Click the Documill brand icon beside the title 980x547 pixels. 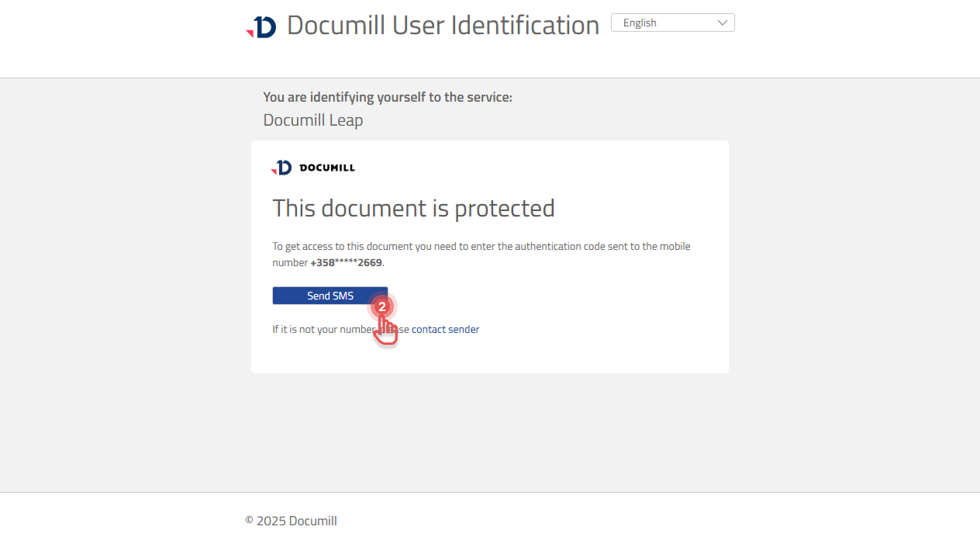262,25
